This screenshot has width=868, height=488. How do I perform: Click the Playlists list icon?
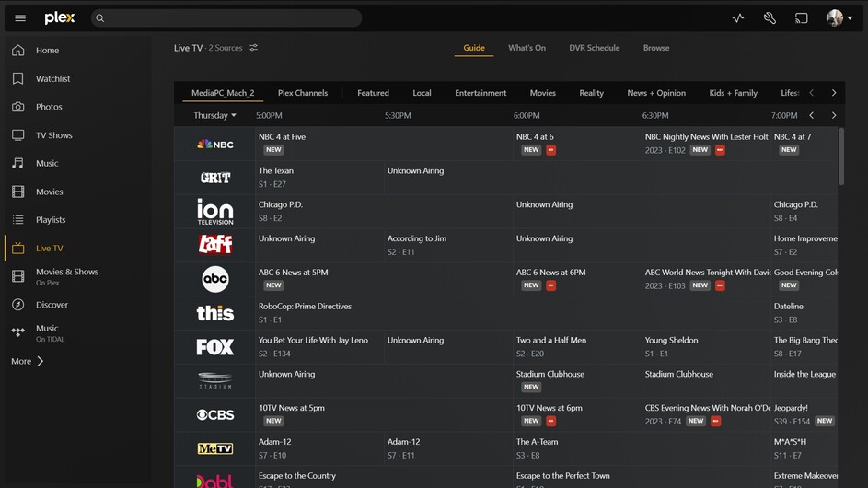tap(18, 220)
